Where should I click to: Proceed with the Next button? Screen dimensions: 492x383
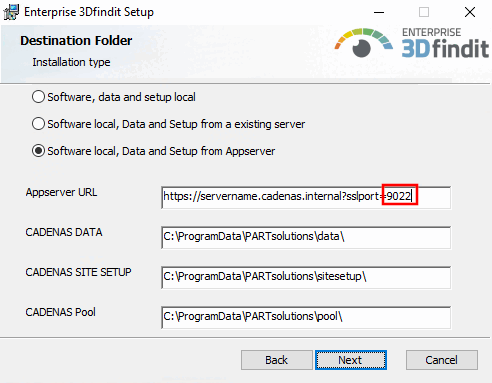tap(351, 360)
